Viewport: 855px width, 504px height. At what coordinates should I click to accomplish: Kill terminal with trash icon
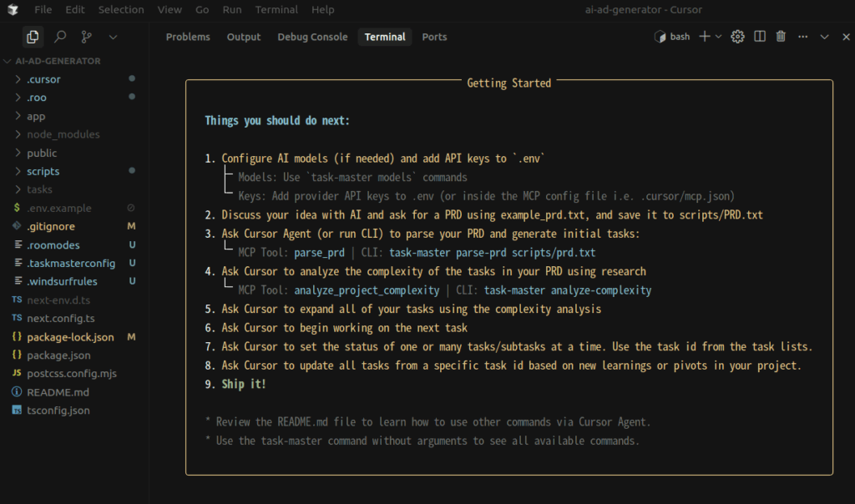tap(781, 37)
